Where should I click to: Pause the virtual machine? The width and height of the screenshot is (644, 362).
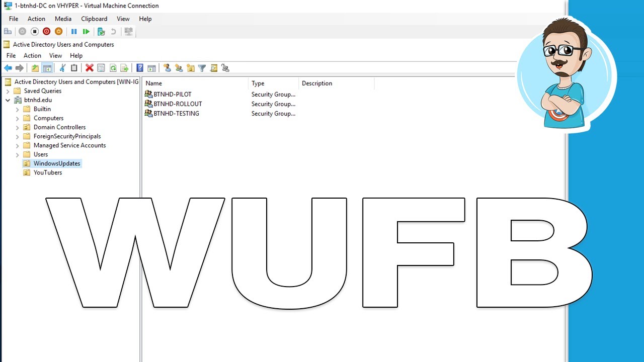point(74,31)
